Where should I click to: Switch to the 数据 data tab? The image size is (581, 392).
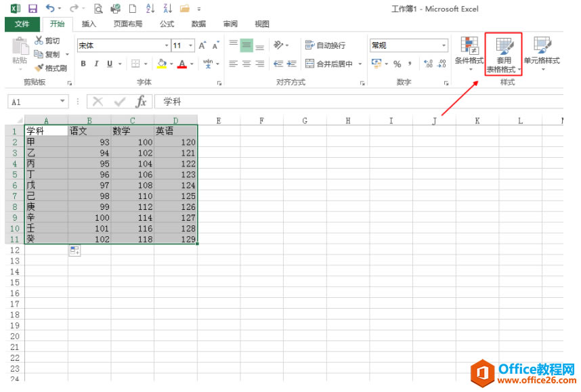point(198,24)
